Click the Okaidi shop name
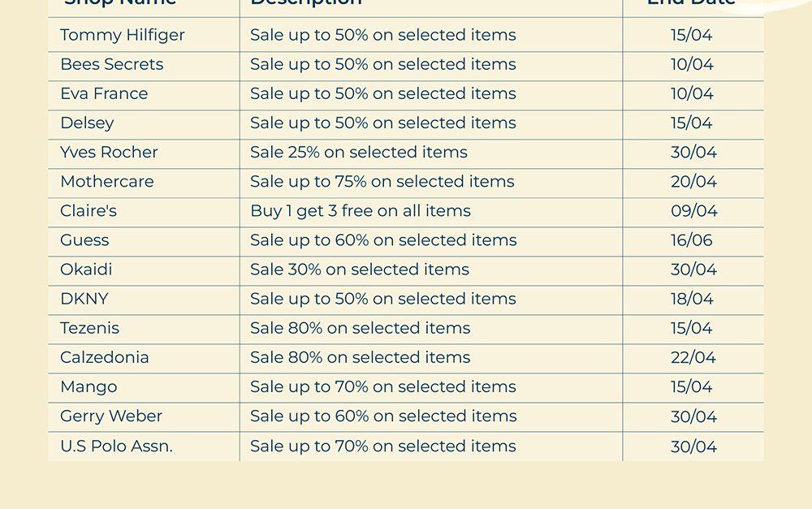 (x=86, y=269)
